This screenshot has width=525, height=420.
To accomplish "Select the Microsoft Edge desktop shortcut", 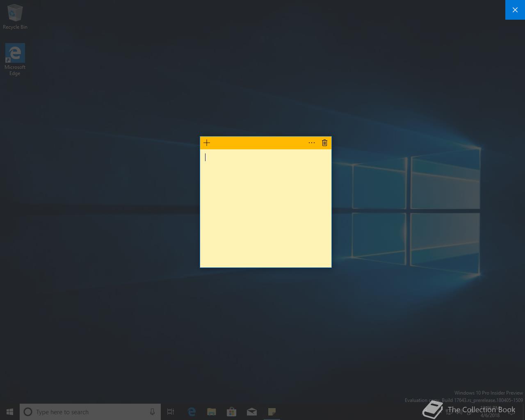I will [x=15, y=60].
